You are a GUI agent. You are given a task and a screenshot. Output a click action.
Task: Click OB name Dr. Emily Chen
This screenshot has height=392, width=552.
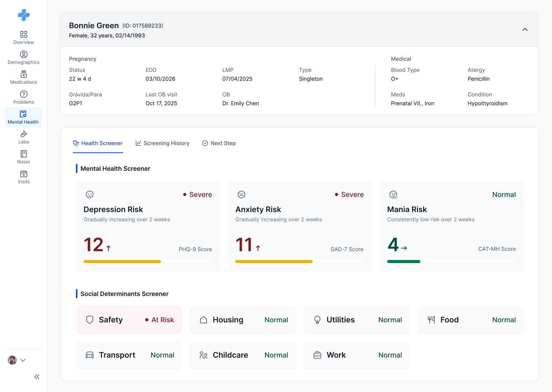coord(241,103)
